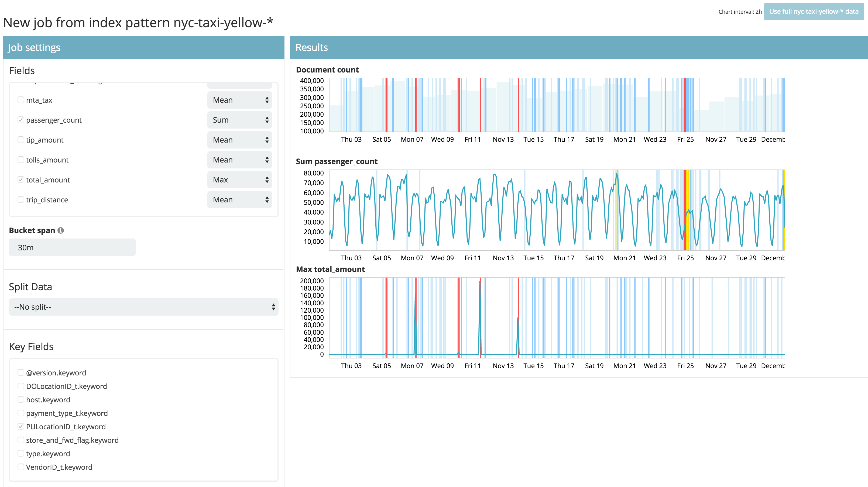Screen dimensions: 868x487
Task: Check the DOLocationID_t.keyword key field
Action: coord(21,386)
